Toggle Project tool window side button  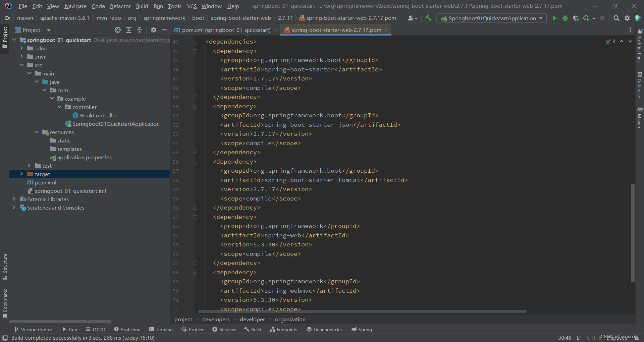[5, 38]
